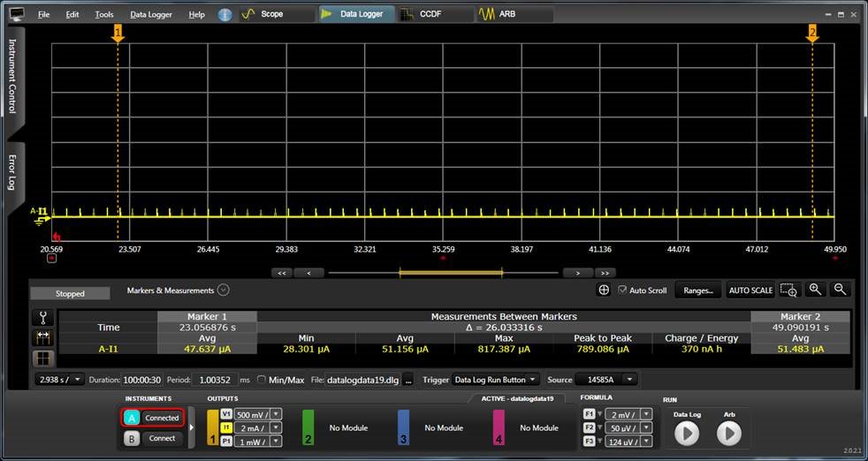Click the orange time scrollbar thumb
Image resolution: width=868 pixels, height=461 pixels.
451,273
